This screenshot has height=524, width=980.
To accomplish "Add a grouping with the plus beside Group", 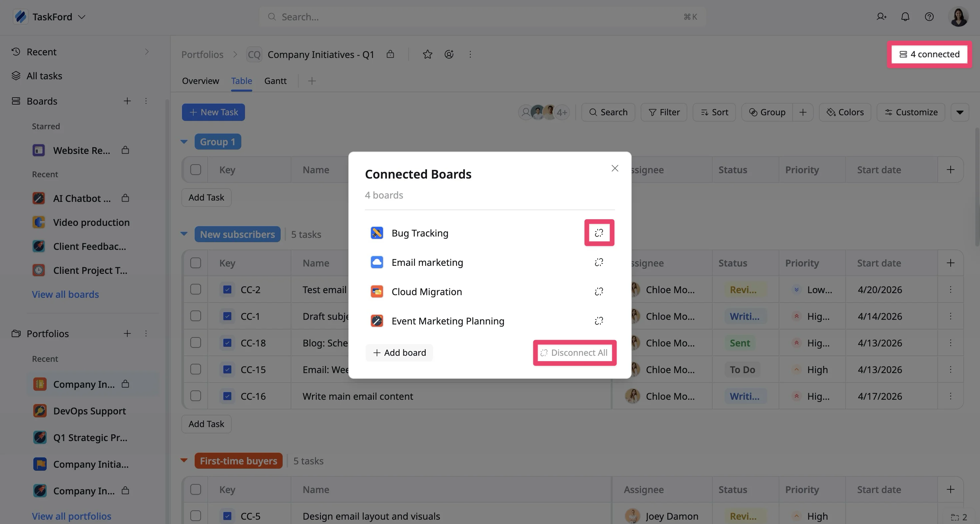I will tap(803, 112).
